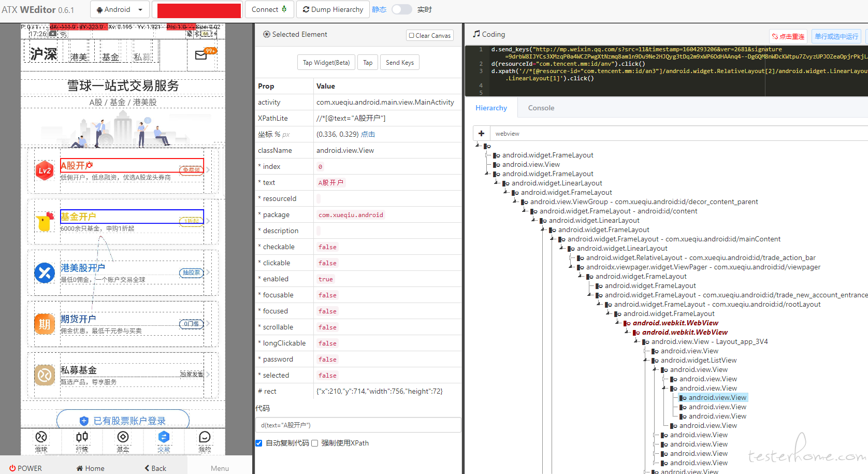Tap the A股开户 entry title
Image resolution: width=868 pixels, height=474 pixels.
tap(77, 165)
